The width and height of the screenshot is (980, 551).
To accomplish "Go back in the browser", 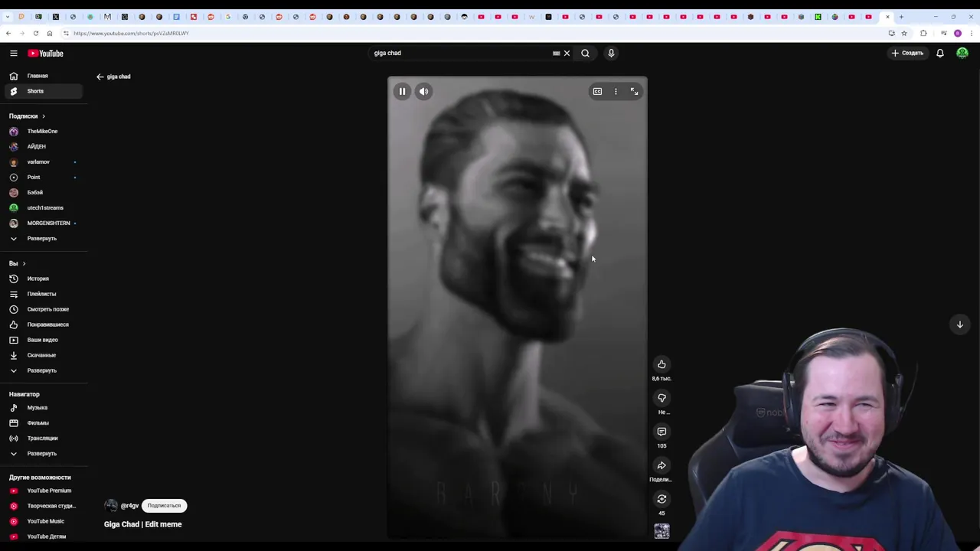I will click(x=8, y=33).
